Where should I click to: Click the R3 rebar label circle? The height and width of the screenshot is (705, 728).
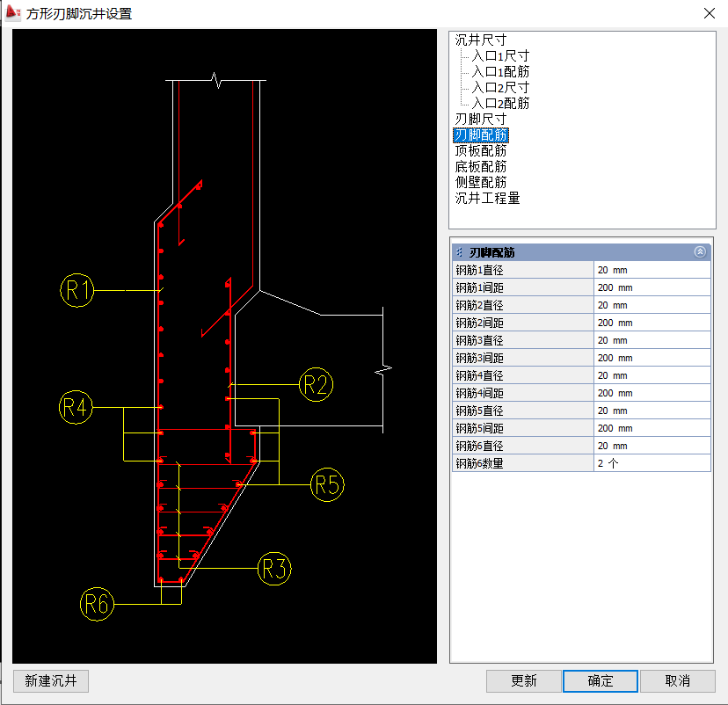(275, 569)
